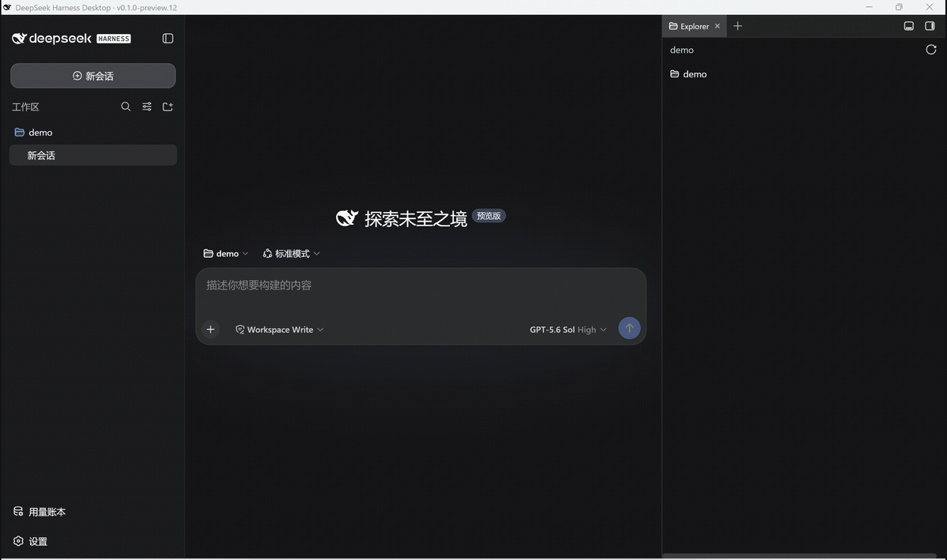Close the Explorer tab

[717, 26]
